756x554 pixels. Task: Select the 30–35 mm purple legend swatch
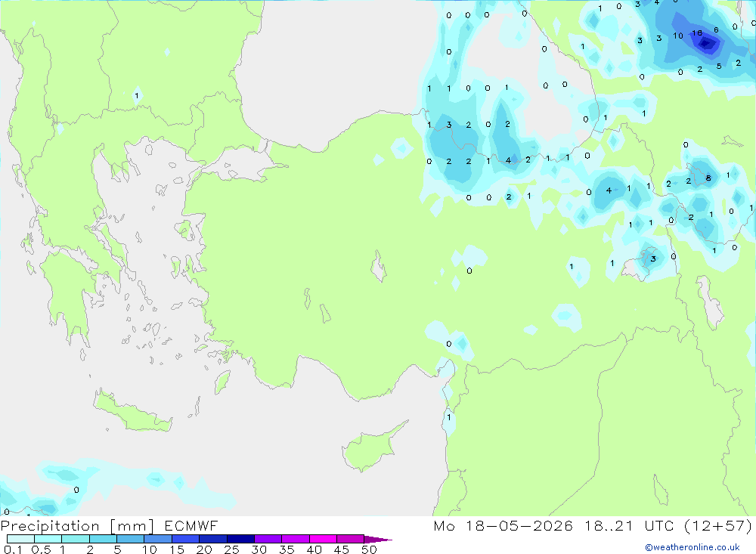pos(268,539)
